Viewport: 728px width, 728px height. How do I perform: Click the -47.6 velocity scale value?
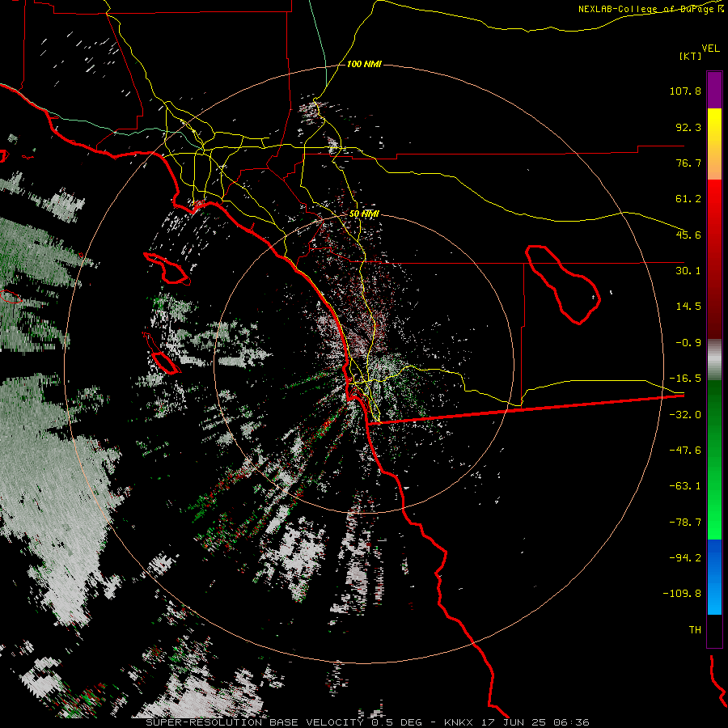685,451
